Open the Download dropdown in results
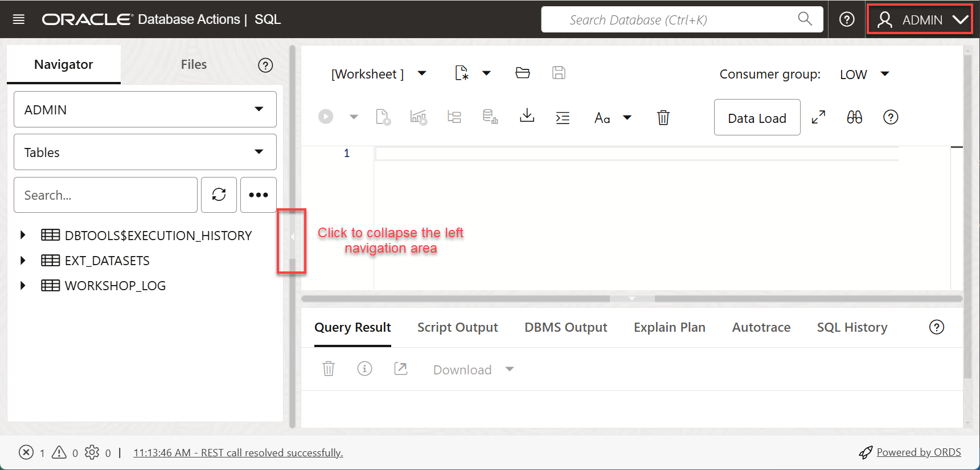 tap(474, 370)
